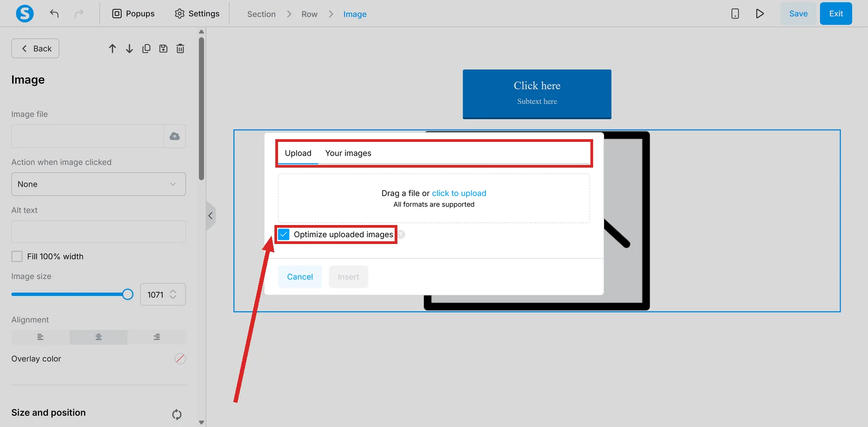
Task: Click the Back button
Action: (35, 48)
